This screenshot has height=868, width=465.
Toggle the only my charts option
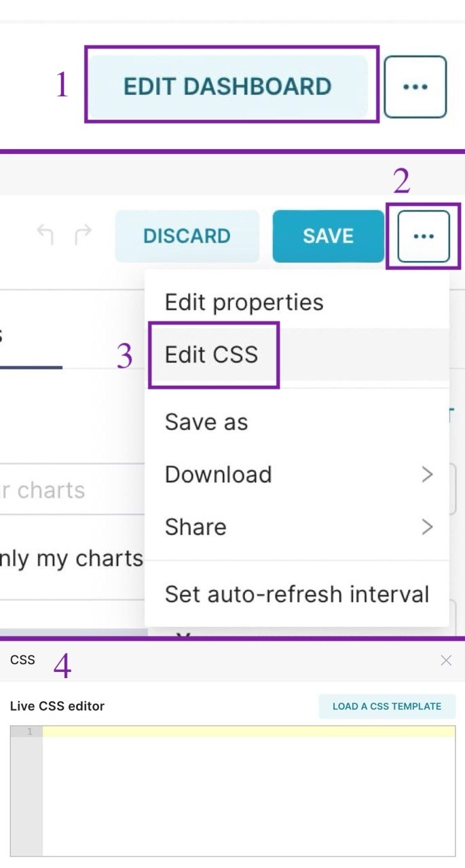pos(71,559)
